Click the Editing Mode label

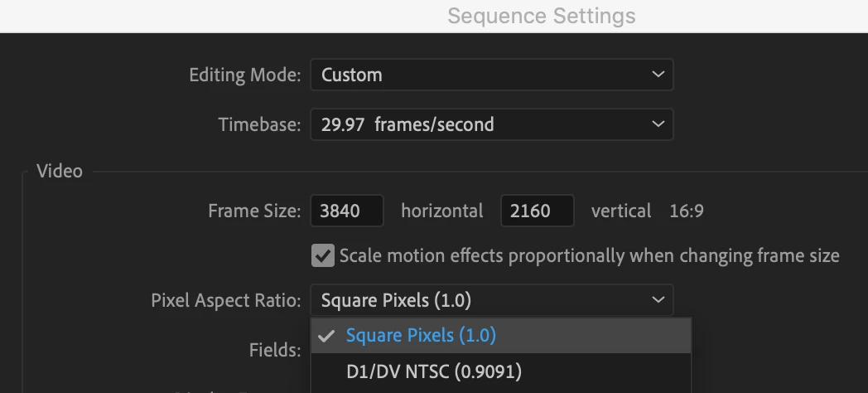tap(244, 75)
